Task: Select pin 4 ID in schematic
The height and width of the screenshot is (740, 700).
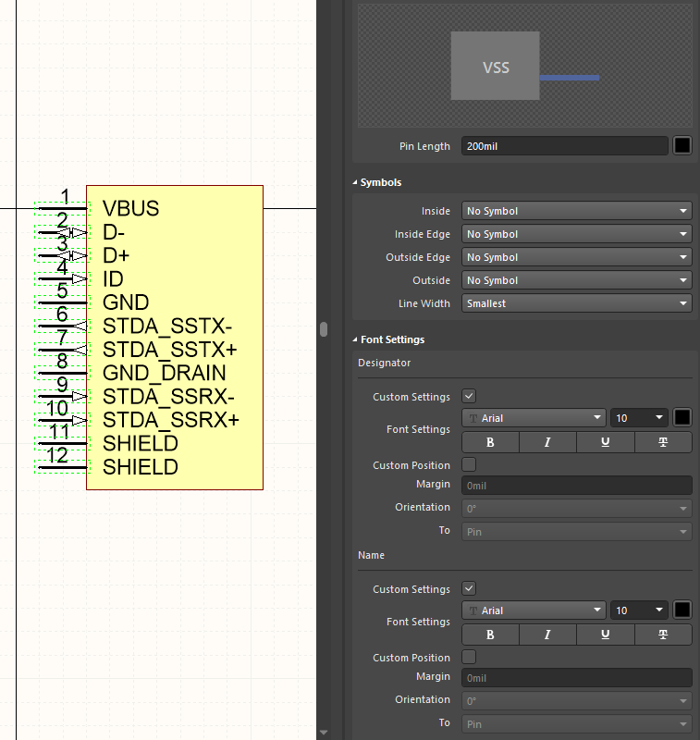Action: click(63, 279)
